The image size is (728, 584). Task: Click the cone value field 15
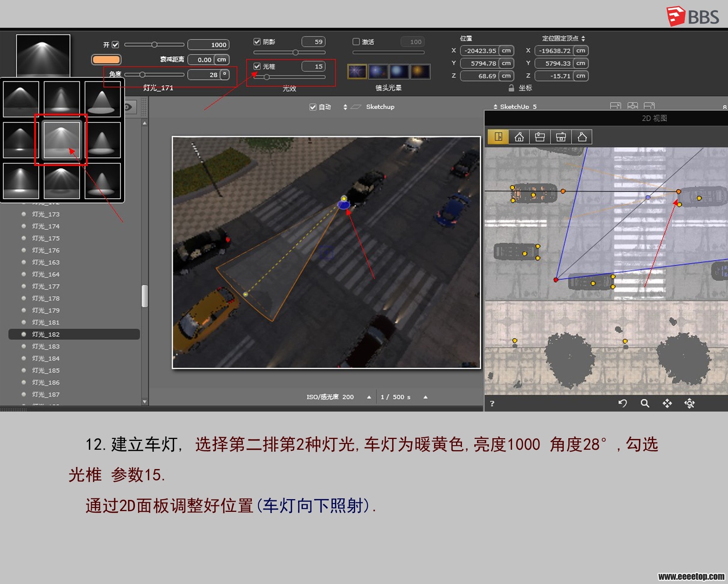tap(313, 66)
